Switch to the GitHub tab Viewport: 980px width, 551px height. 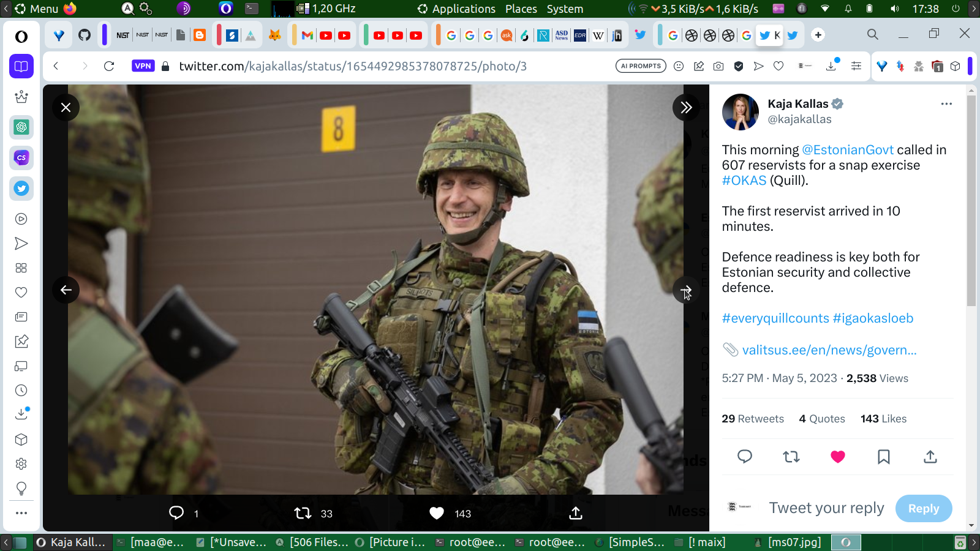click(x=85, y=35)
